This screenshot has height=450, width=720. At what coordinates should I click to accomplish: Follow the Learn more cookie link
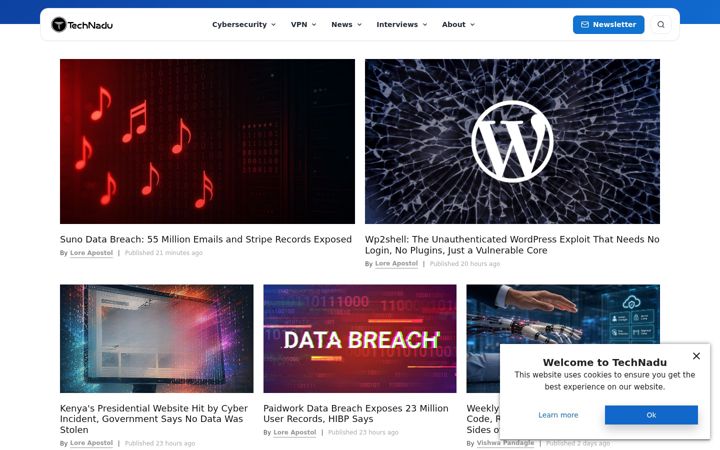[558, 415]
